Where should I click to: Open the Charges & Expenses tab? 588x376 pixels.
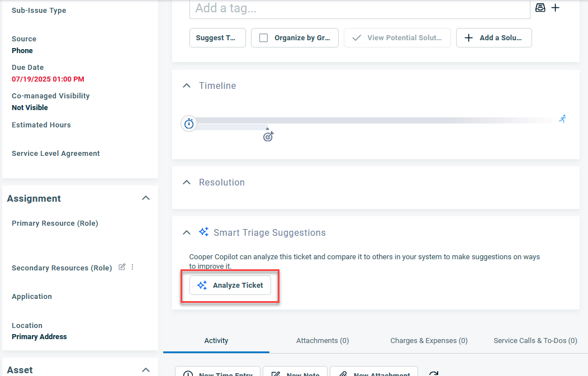point(429,340)
